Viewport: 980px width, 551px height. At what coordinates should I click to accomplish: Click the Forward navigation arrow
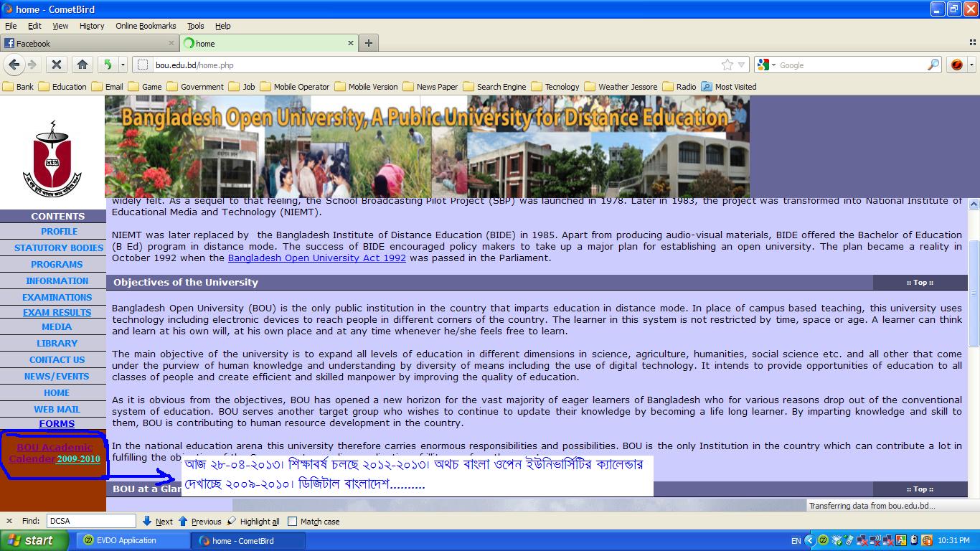(32, 65)
